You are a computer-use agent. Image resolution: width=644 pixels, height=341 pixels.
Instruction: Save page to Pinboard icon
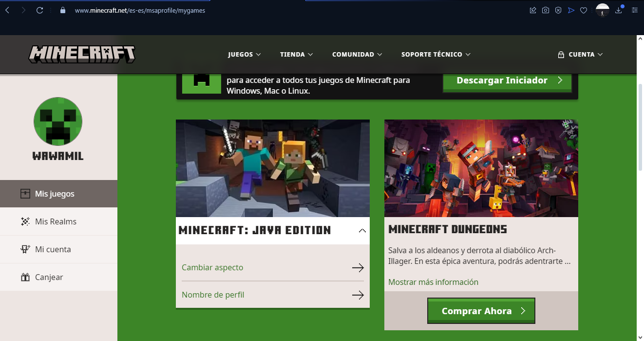point(533,10)
